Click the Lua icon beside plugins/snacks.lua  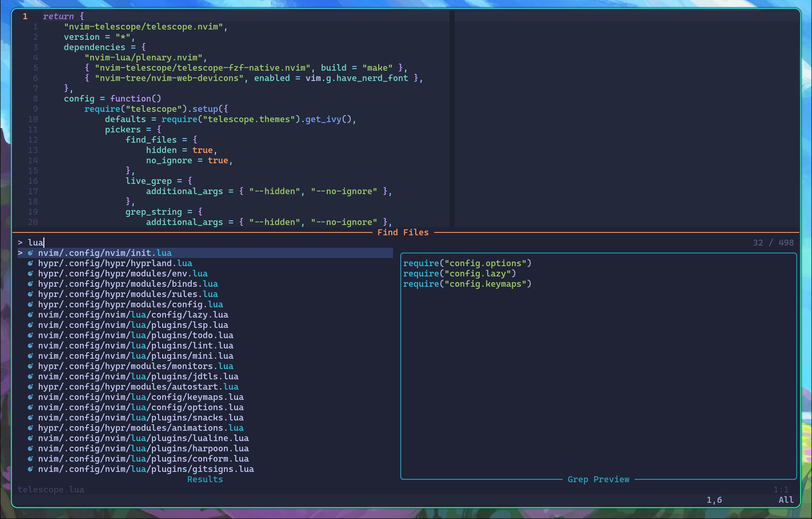30,417
